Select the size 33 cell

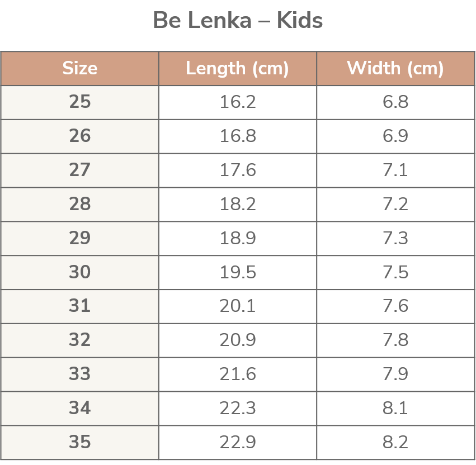(79, 374)
